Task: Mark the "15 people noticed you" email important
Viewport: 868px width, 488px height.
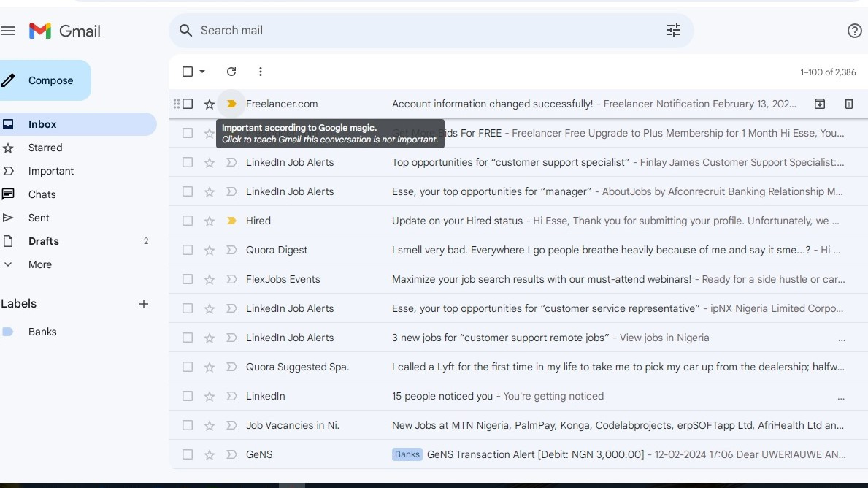Action: tap(231, 396)
